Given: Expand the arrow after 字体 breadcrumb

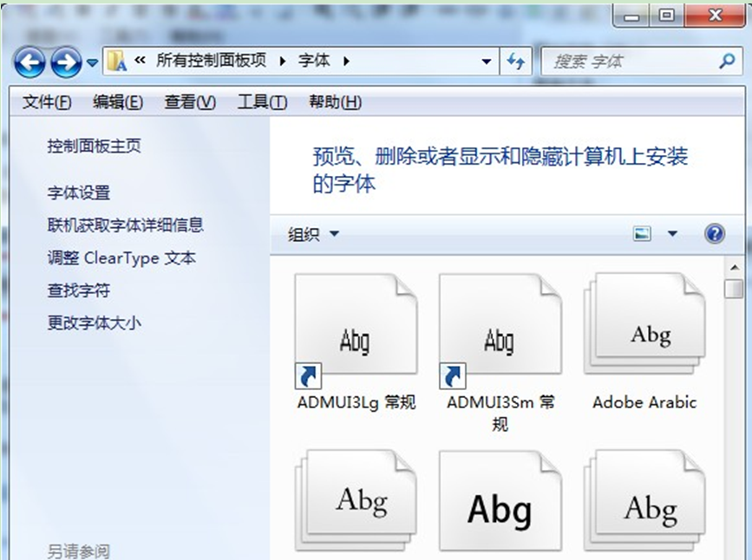Looking at the screenshot, I should tap(346, 62).
